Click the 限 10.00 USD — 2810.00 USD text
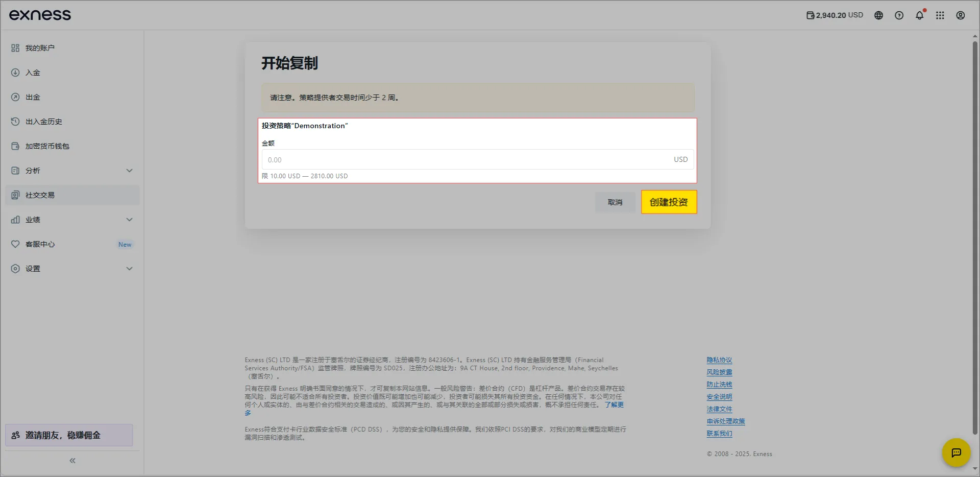This screenshot has width=980, height=477. [x=305, y=176]
